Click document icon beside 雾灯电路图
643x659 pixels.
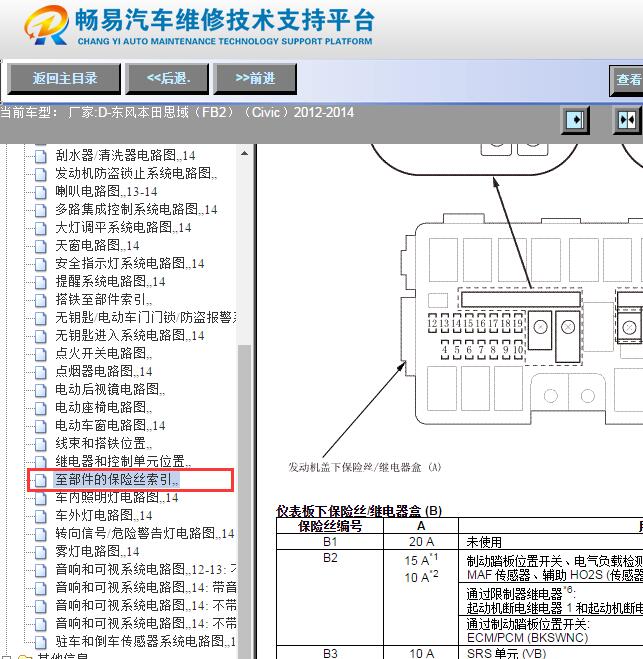pyautogui.click(x=41, y=552)
